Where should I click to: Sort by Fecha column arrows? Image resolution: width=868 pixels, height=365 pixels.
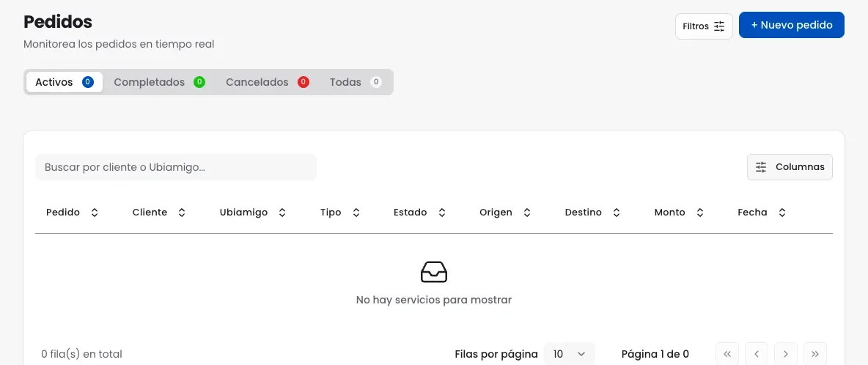point(782,213)
